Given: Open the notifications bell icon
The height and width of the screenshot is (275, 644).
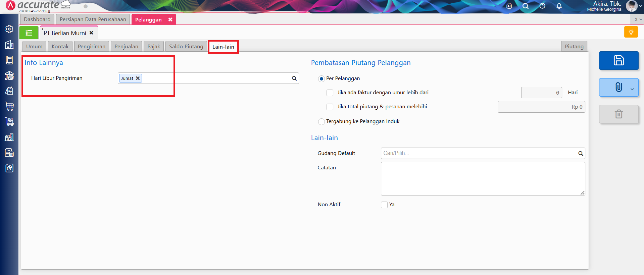Looking at the screenshot, I should coord(559,6).
